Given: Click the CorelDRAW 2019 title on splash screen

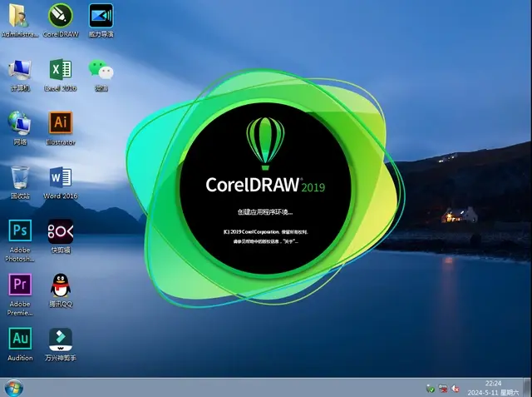Looking at the screenshot, I should click(265, 185).
